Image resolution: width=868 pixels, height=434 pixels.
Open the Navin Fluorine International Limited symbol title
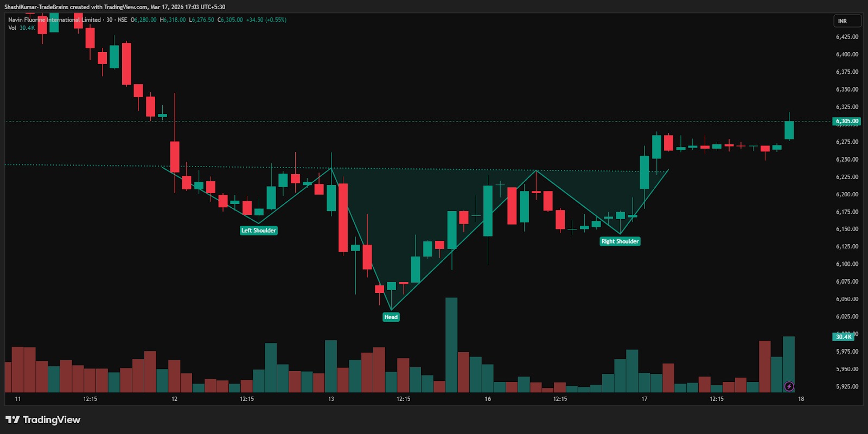tap(54, 20)
